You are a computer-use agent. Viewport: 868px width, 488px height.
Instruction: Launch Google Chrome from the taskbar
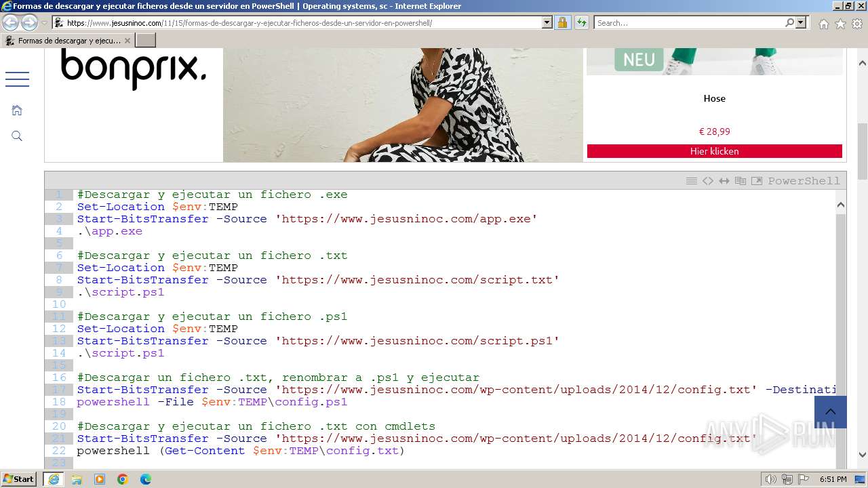[123, 479]
